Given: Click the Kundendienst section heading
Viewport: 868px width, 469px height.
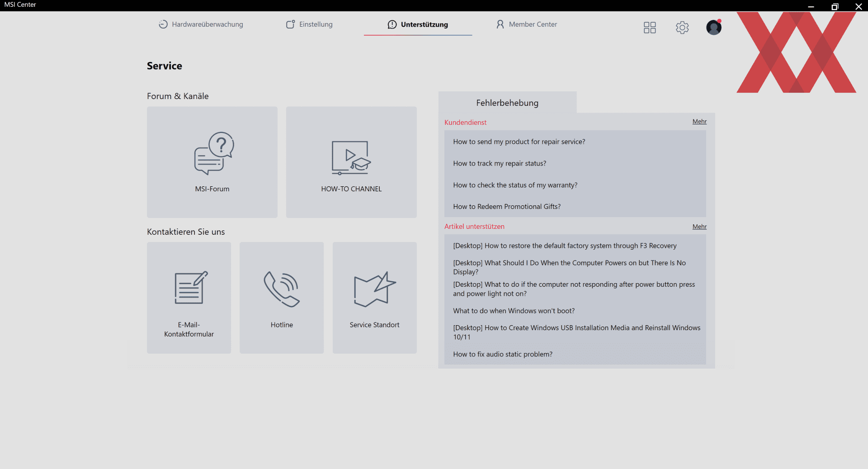Looking at the screenshot, I should 465,122.
